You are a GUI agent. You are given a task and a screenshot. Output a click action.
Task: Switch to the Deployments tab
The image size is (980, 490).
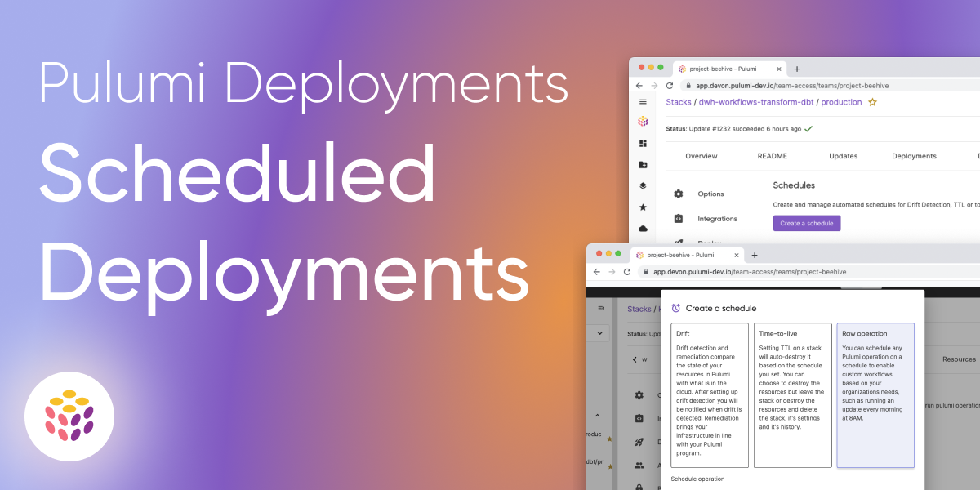coord(914,156)
